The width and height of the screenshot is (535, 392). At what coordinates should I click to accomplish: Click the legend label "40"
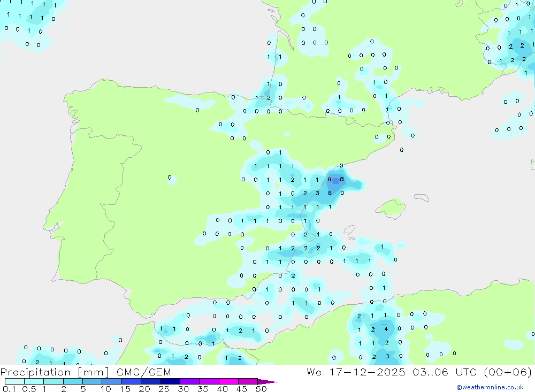point(222,389)
